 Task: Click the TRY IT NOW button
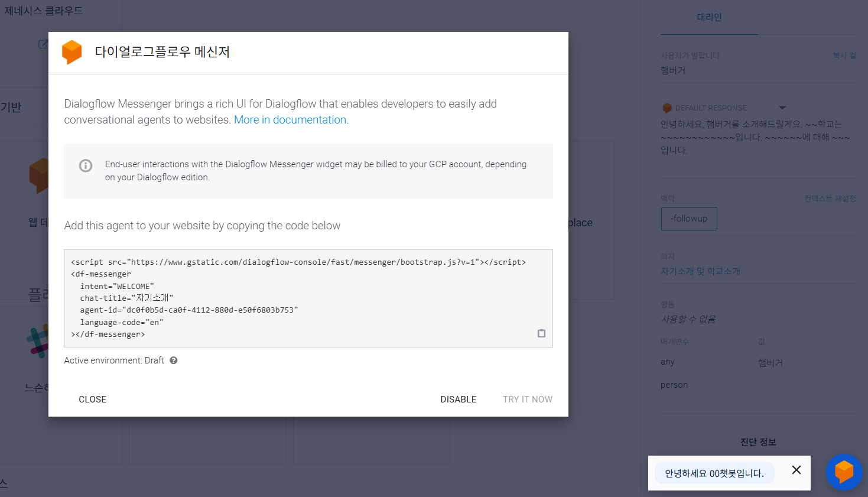click(528, 399)
